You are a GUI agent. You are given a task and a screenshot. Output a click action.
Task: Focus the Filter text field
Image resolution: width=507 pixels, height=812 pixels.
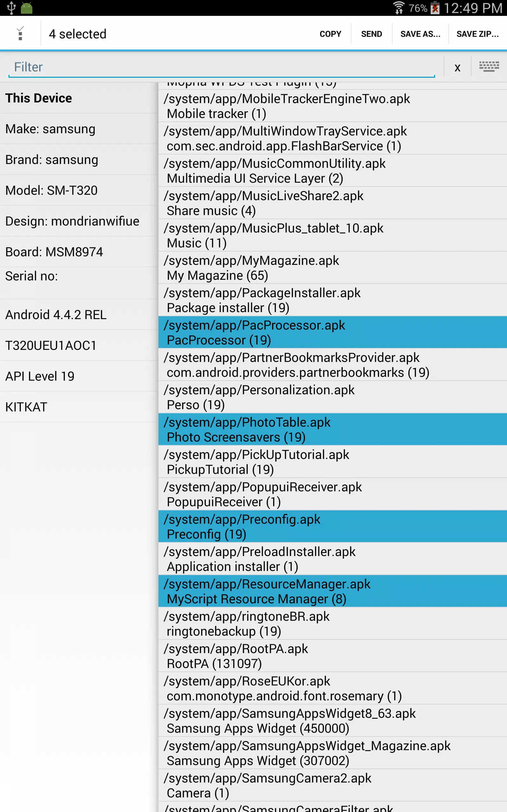(x=221, y=67)
